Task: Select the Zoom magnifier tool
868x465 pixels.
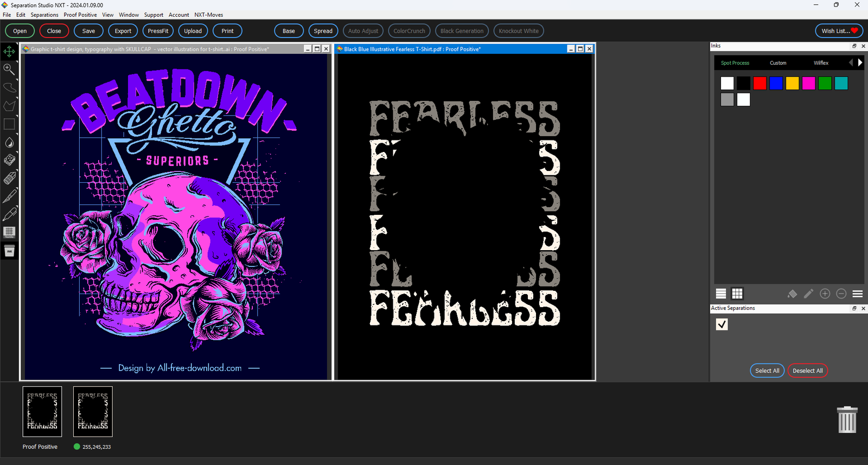Action: (x=9, y=69)
